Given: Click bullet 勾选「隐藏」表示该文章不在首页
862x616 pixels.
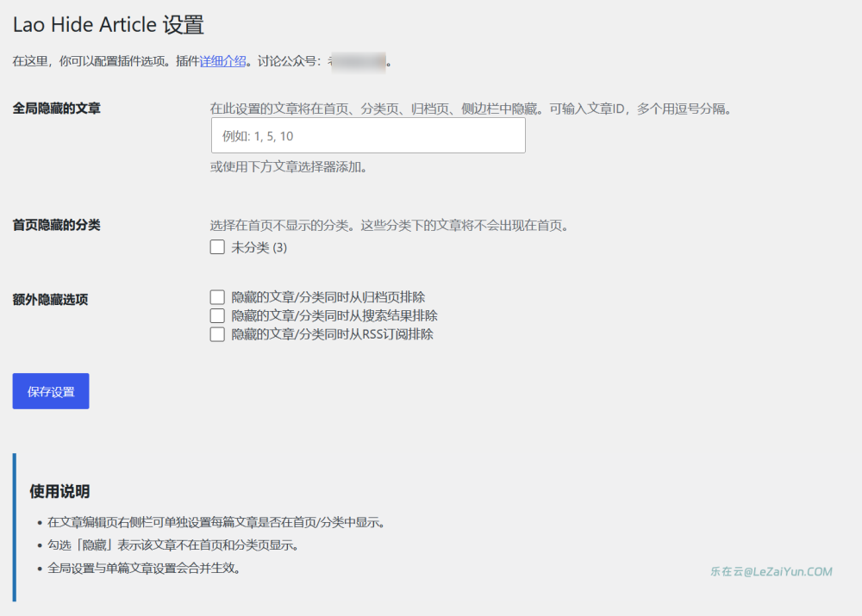Looking at the screenshot, I should pos(173,545).
